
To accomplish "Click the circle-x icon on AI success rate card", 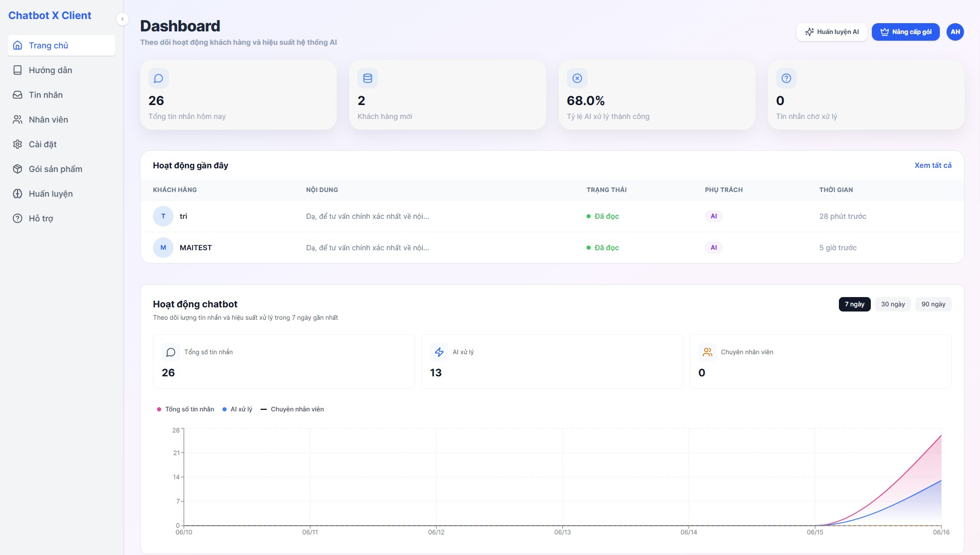I will 577,78.
